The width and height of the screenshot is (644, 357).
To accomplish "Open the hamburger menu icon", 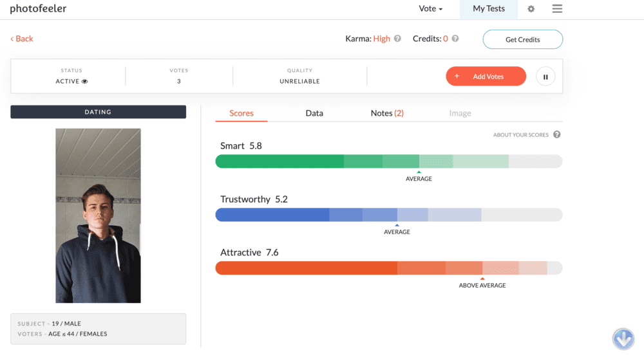I will (557, 9).
